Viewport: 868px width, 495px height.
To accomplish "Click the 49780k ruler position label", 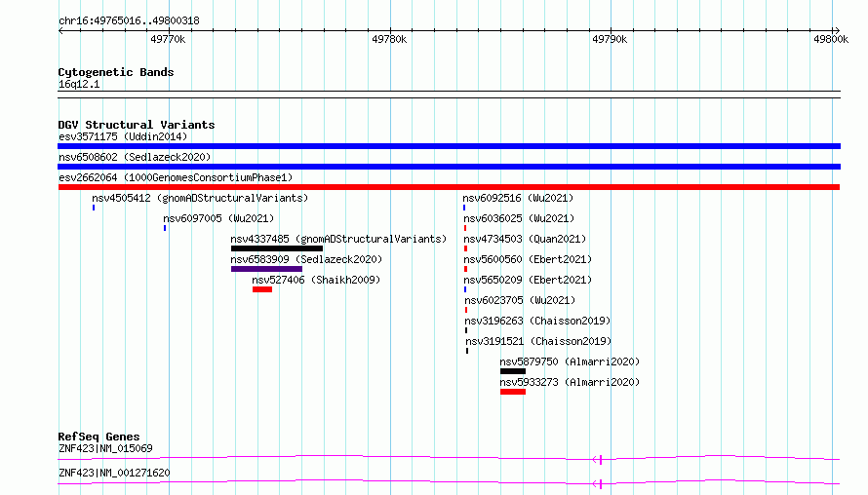I will pyautogui.click(x=389, y=39).
